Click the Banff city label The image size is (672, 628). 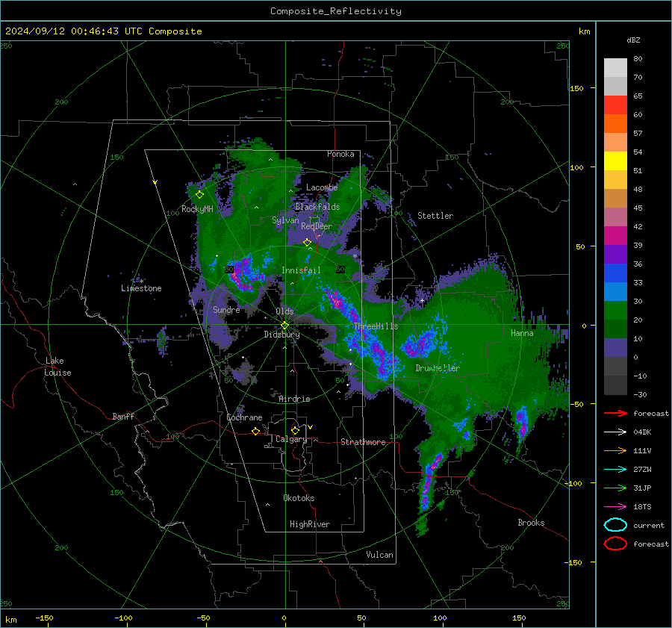123,416
